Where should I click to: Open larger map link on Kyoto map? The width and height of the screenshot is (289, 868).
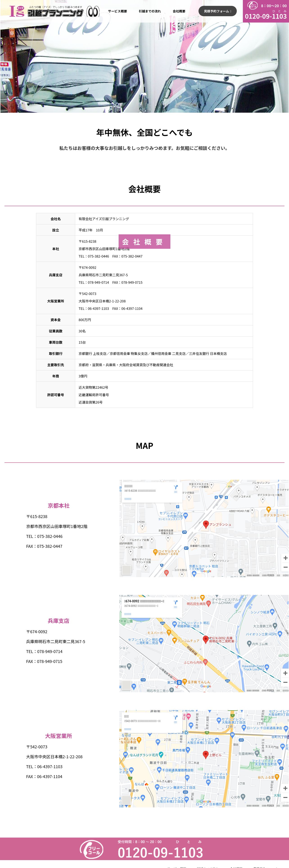tap(128, 499)
